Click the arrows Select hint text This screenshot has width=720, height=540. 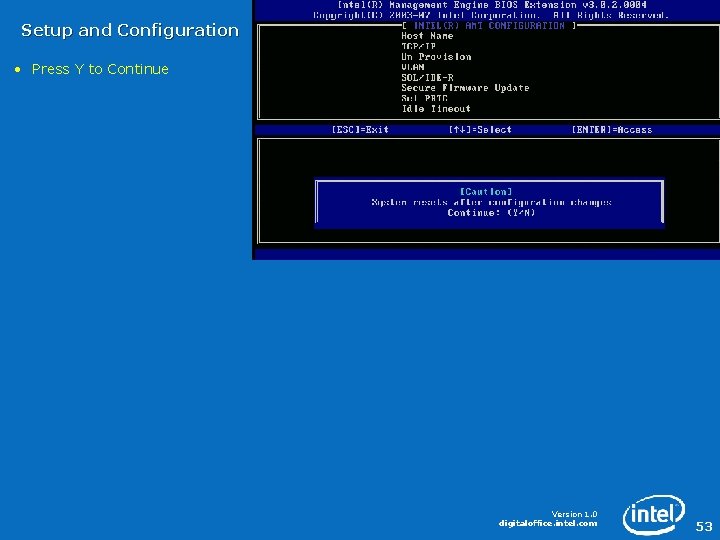pyautogui.click(x=480, y=130)
